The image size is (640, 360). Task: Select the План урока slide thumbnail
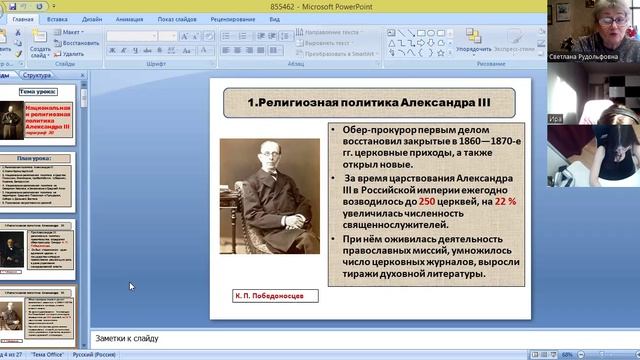tap(37, 182)
